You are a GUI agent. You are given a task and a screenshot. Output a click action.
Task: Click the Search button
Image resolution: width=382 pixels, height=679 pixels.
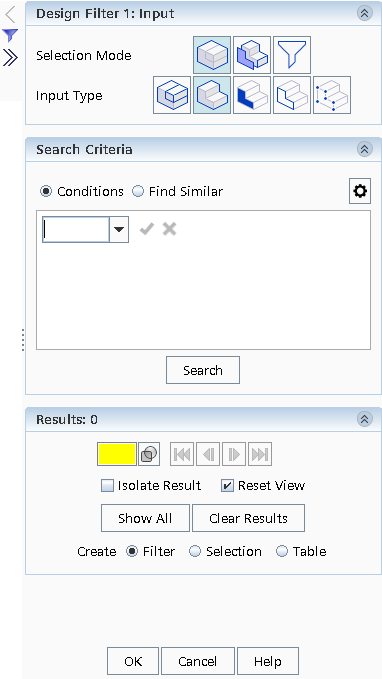point(203,370)
